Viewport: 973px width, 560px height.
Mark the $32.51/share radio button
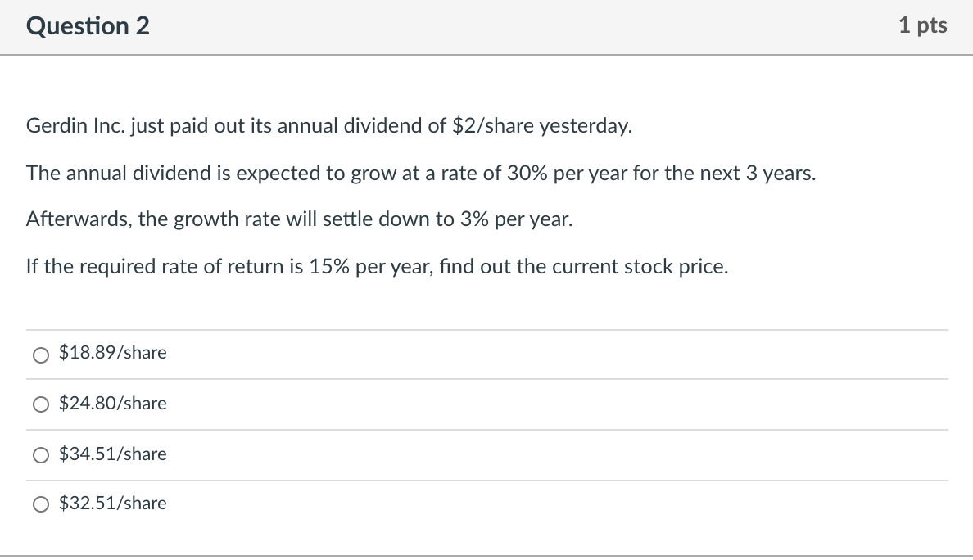[40, 505]
